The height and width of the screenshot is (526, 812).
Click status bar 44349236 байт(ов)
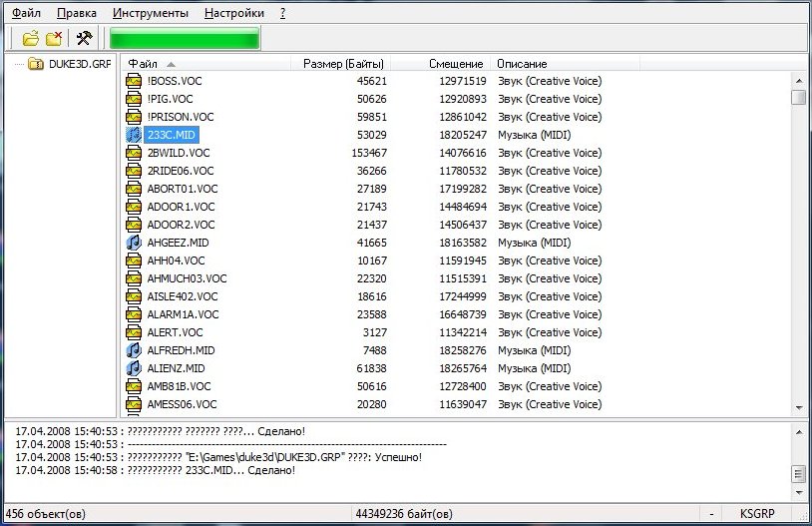tap(404, 514)
